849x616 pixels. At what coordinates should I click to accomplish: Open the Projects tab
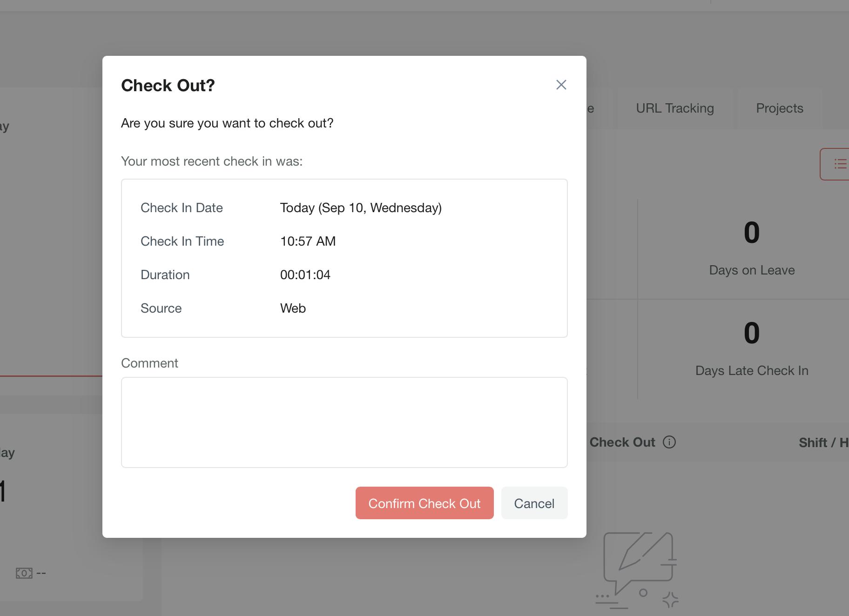(779, 108)
